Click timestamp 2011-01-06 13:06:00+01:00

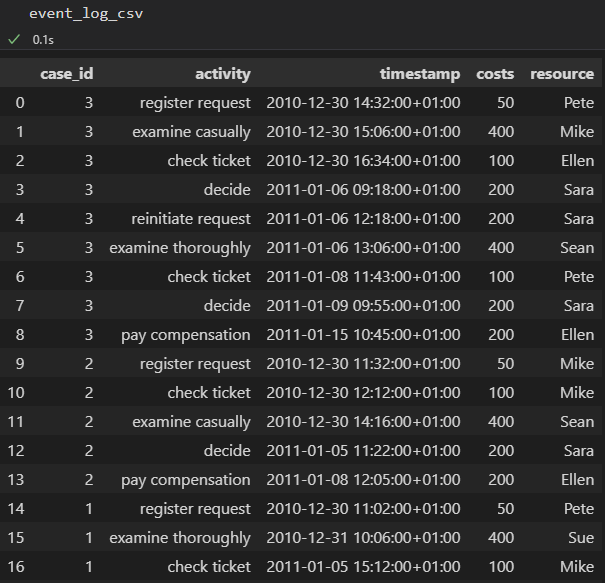click(x=363, y=248)
